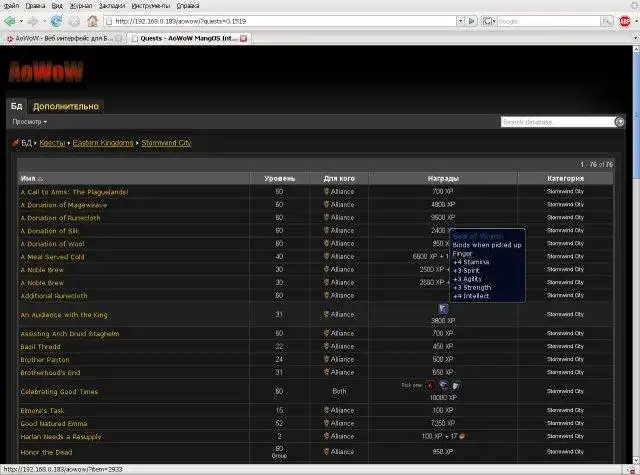Screen dimensions: 640x475
Task: Open the Правка menu
Action: pos(36,6)
